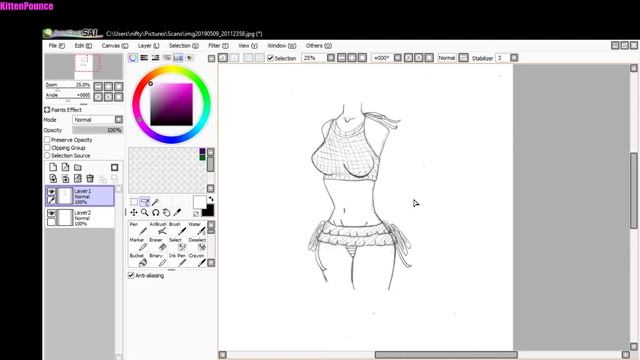Activate the magic wand tool

point(155,202)
